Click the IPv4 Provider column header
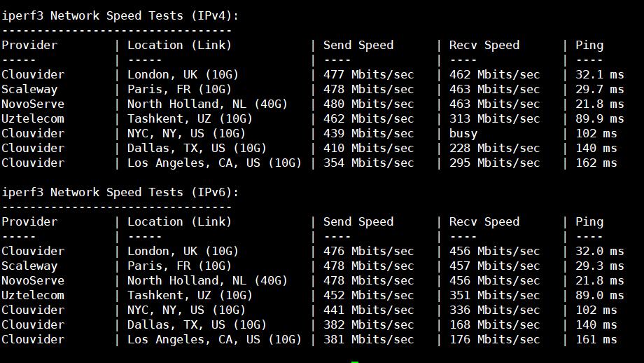This screenshot has width=644, height=363. click(29, 45)
